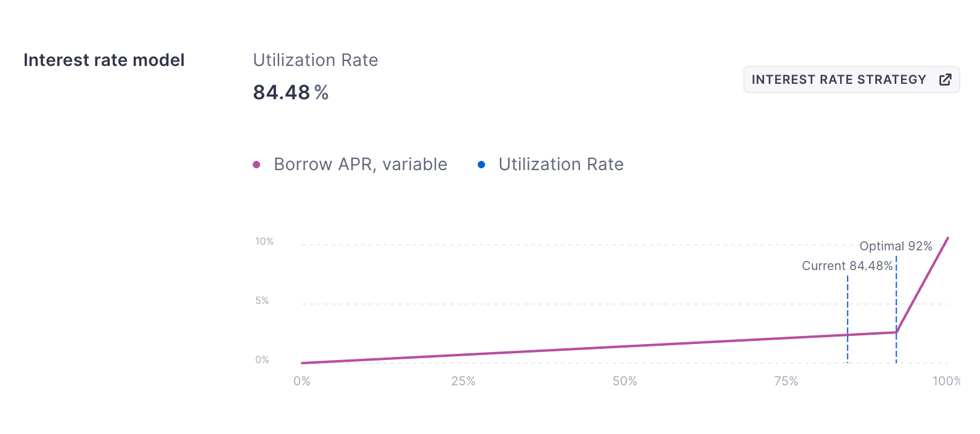The height and width of the screenshot is (434, 980).
Task: Click the Optimal dashed vertical line
Action: click(896, 296)
